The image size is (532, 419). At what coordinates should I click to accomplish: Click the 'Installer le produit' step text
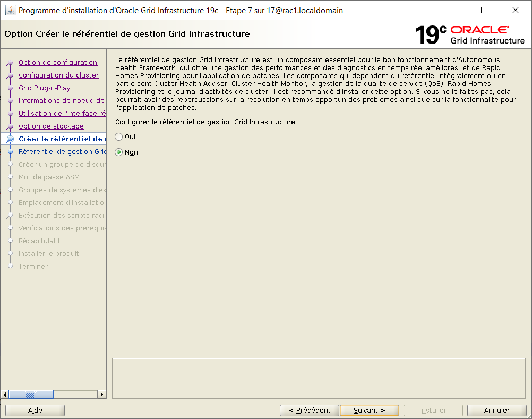point(48,253)
